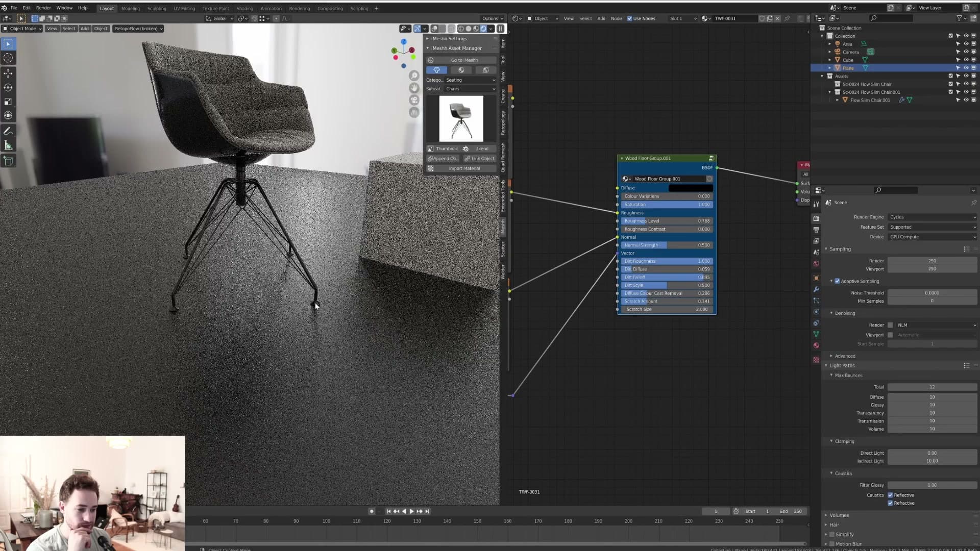Open the World properties tab
The height and width of the screenshot is (551, 980).
[x=816, y=264]
